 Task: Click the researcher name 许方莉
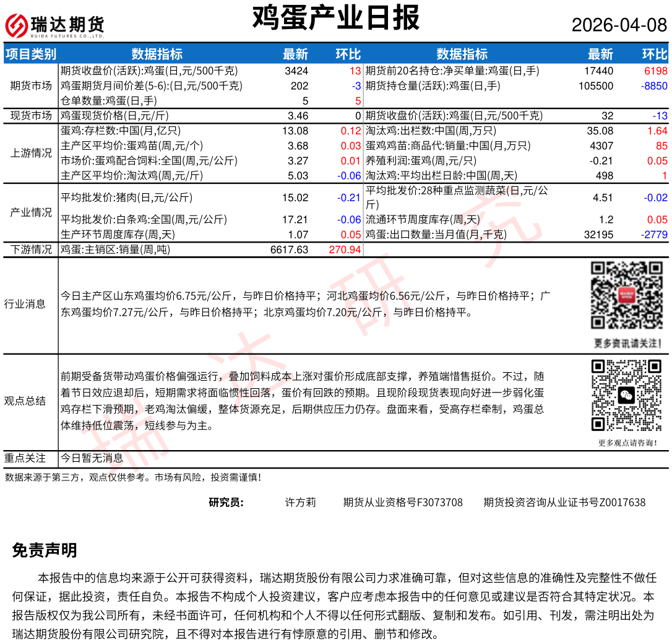point(300,502)
